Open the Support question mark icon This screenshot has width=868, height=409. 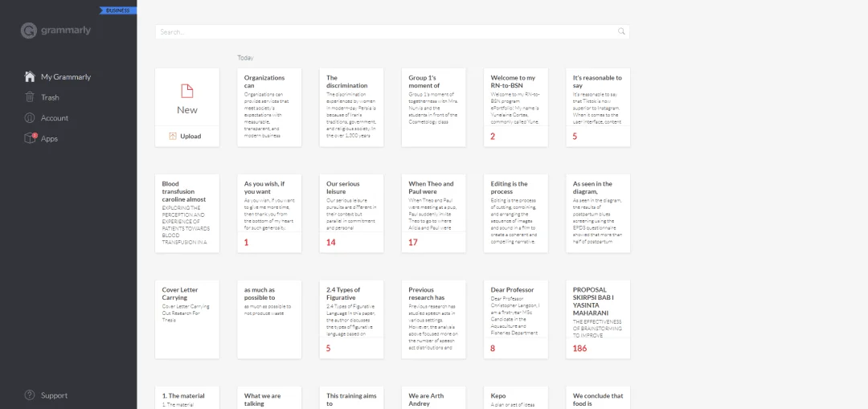[30, 395]
